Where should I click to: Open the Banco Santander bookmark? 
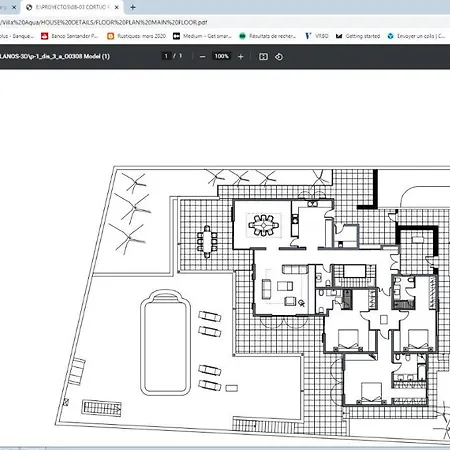click(70, 36)
